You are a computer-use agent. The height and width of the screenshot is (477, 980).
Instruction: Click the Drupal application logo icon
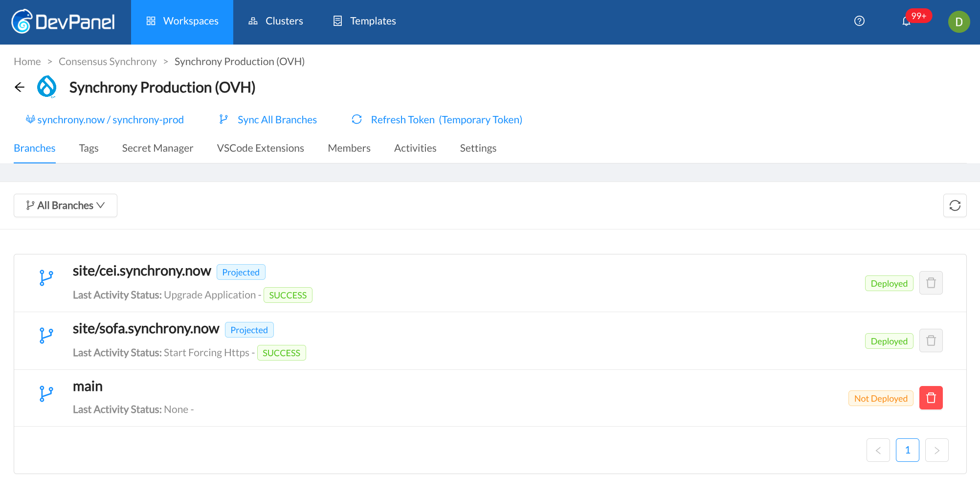click(47, 87)
